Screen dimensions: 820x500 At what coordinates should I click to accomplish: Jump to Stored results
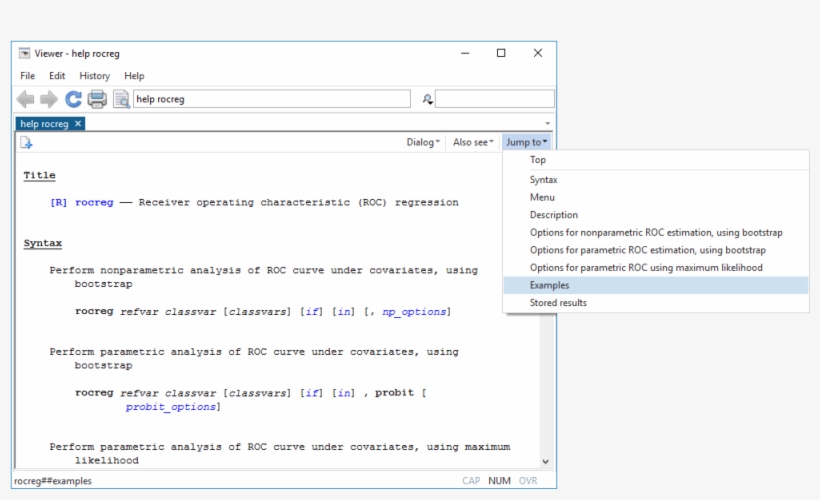click(x=656, y=303)
